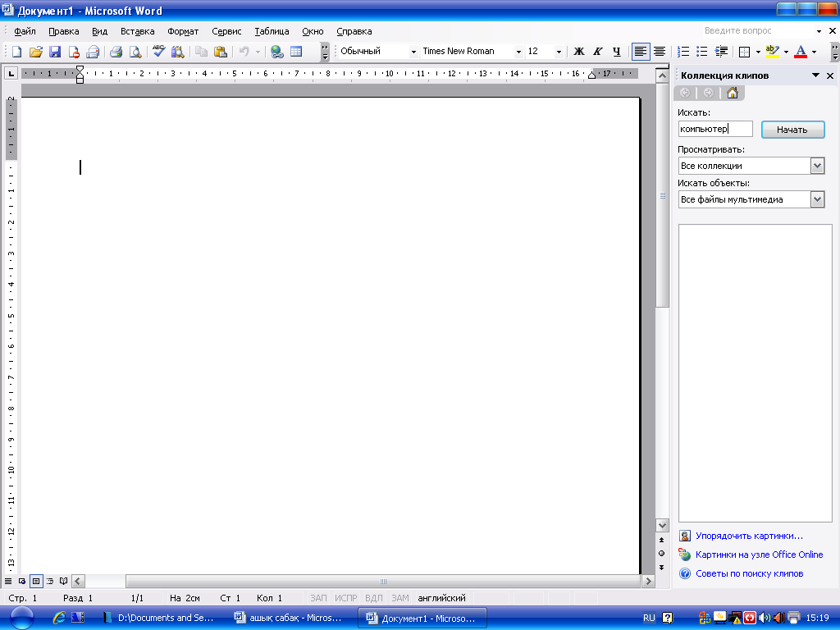Apply the highlighter color
Viewport: 840px width, 630px height.
point(773,52)
